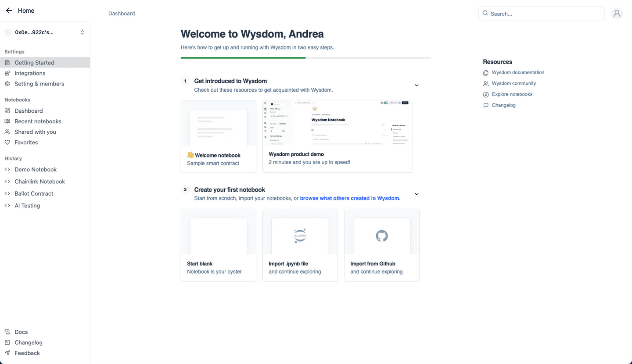Click the Resources heading text
The width and height of the screenshot is (632, 364).
click(x=498, y=62)
